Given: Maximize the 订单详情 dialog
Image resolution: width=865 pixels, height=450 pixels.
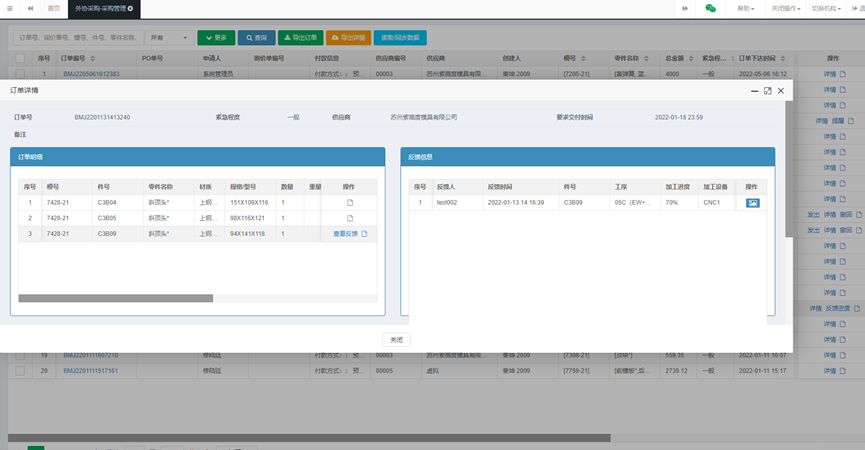Looking at the screenshot, I should [767, 91].
